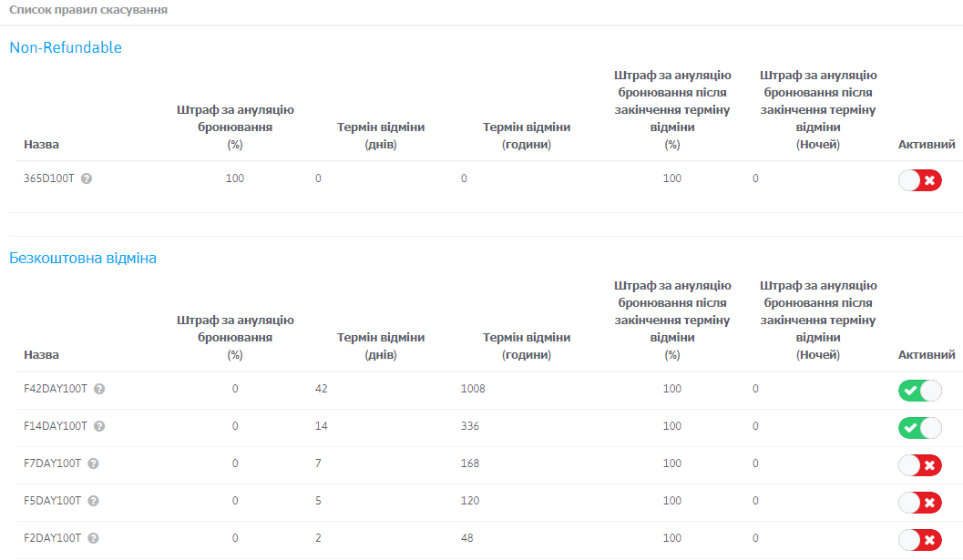Click the F42DAY100T rule name

click(56, 389)
